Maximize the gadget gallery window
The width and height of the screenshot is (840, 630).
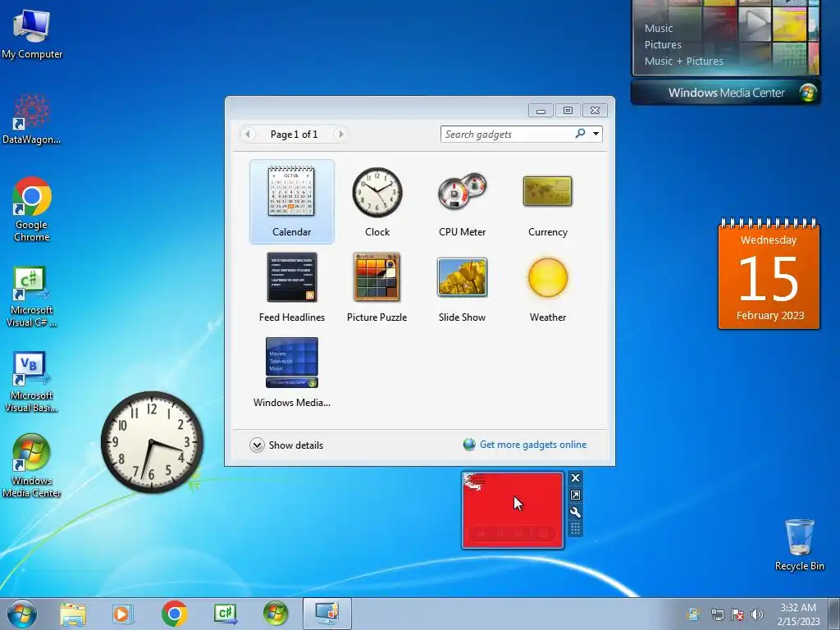568,111
